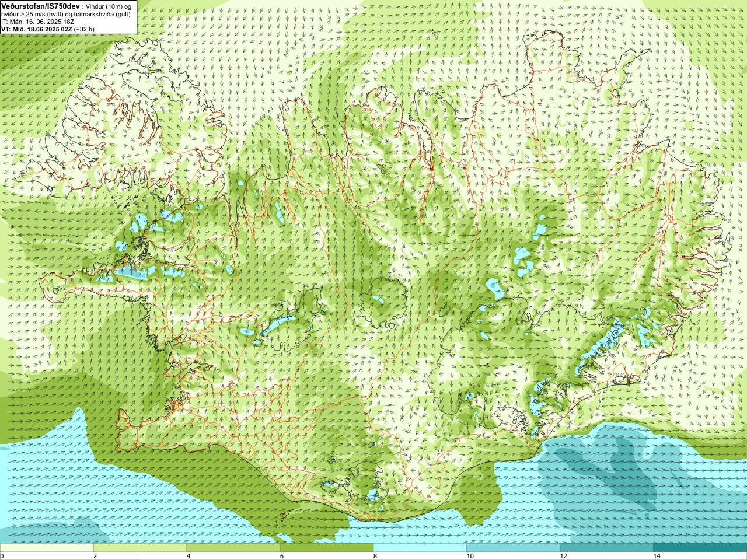Viewport: 747px width, 560px height.
Task: Click the 0–2 m/s pale yellow legend swatch
Action: click(x=47, y=548)
